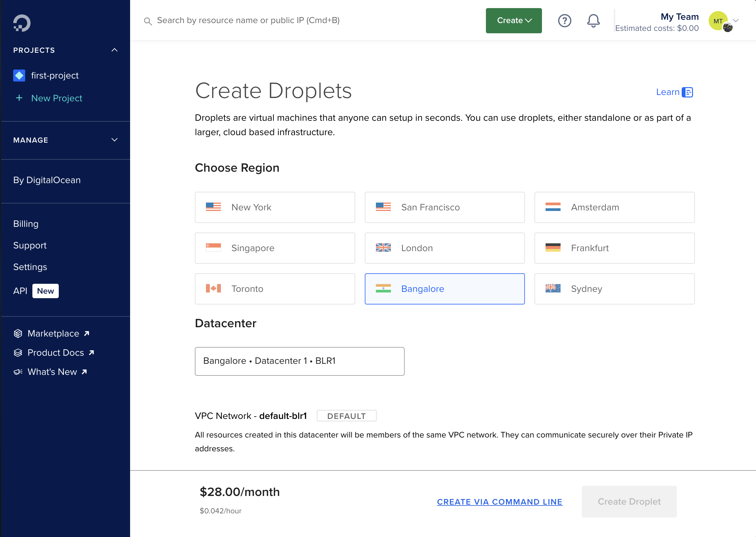Select the Toronto region
Image resolution: width=756 pixels, height=537 pixels.
[x=275, y=289]
